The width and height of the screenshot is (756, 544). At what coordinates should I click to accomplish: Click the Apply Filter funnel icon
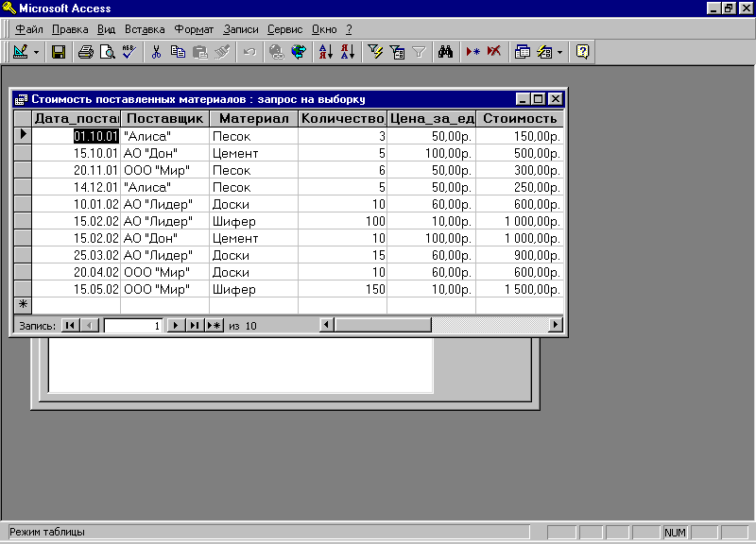pos(419,52)
